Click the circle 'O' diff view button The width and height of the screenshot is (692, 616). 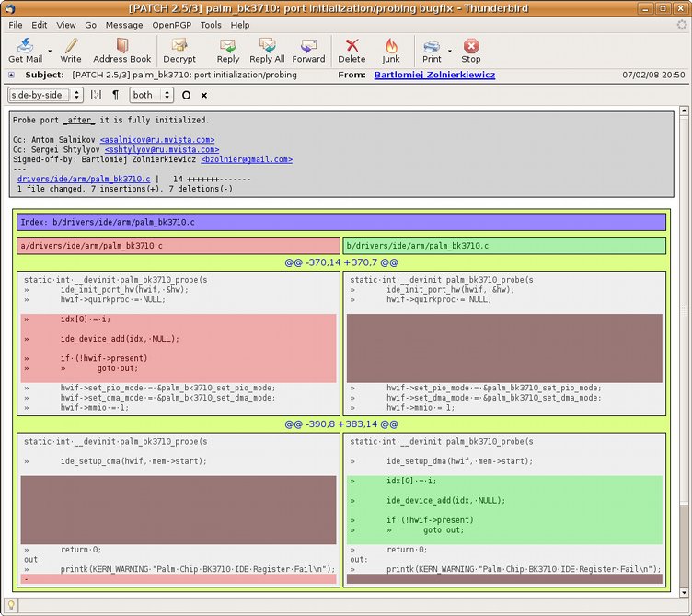[x=186, y=95]
